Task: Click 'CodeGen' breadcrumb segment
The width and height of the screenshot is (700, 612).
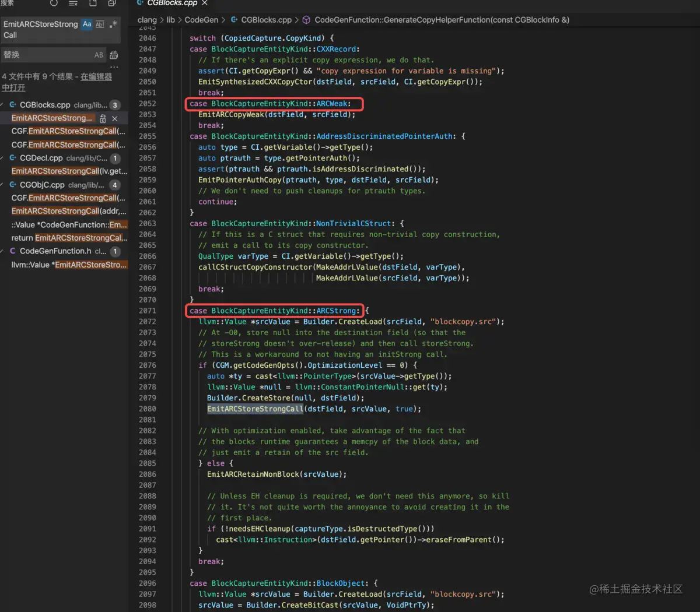Action: coord(201,20)
